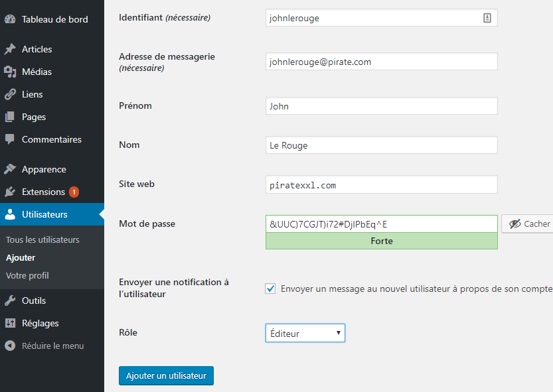
Task: Select the Tableau de bord dashboard icon
Action: [11, 19]
